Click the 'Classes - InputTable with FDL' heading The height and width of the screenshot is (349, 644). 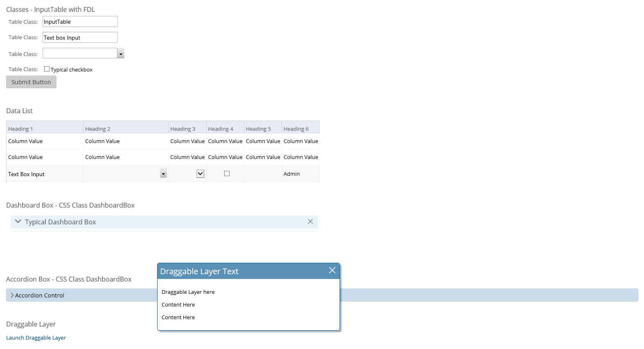tap(50, 9)
